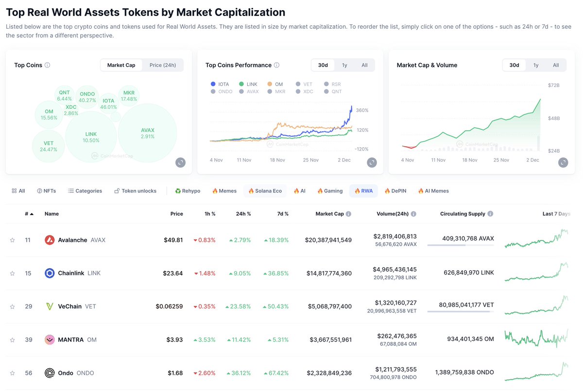583x392 pixels.
Task: Click the OM bubble in Top Coins
Action: 49,115
